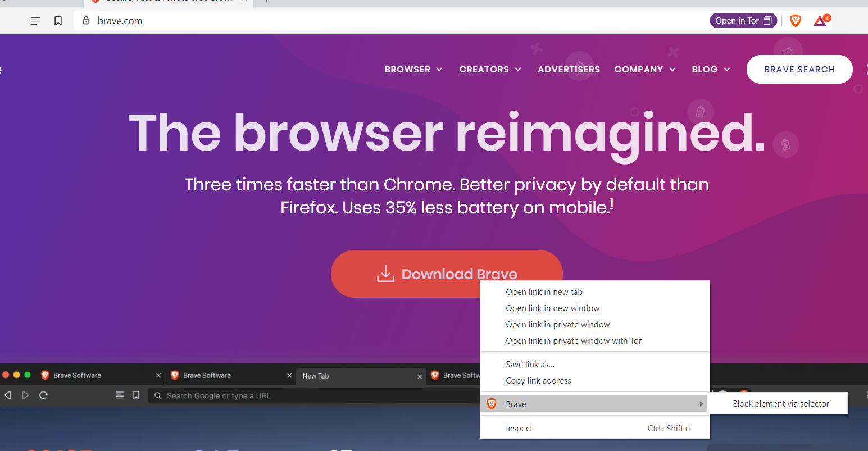Expand the BLOG navigation dropdown

point(711,69)
